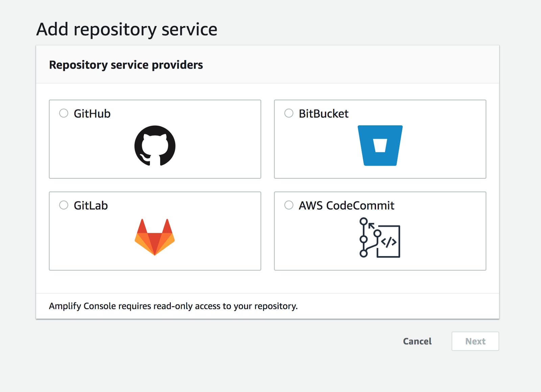Pick the AWS CodeCommit radio button
This screenshot has height=392, width=541.
point(289,205)
